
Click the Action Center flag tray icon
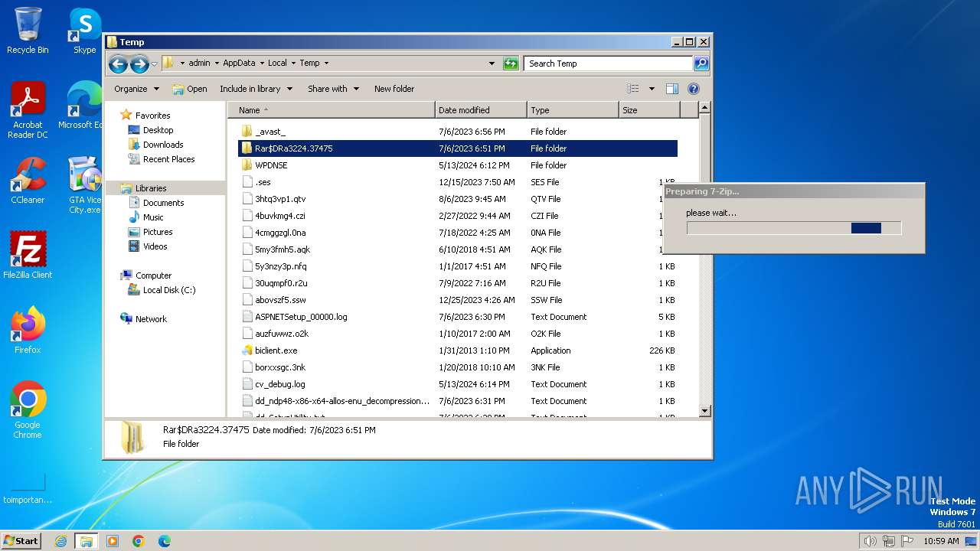[x=907, y=541]
